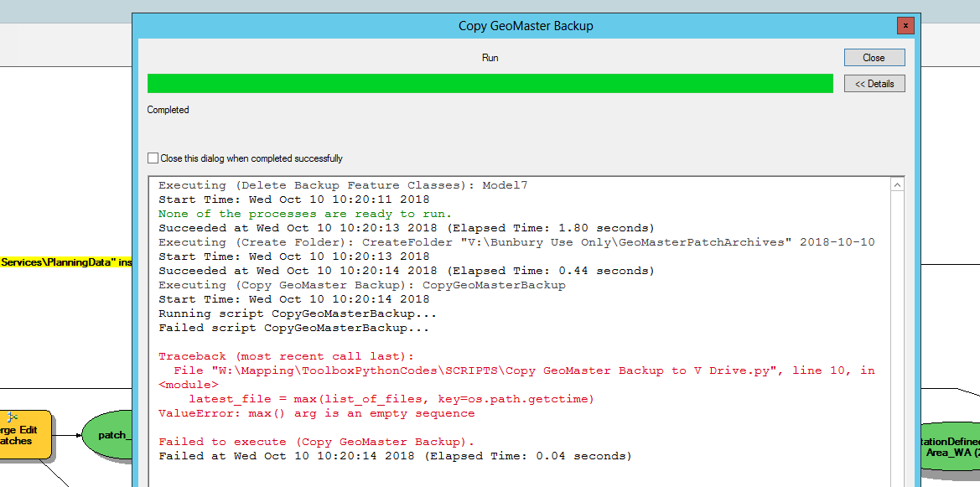980x487 pixels.
Task: Select the 'Area_WA' green ellipse in the model
Action: (950, 447)
